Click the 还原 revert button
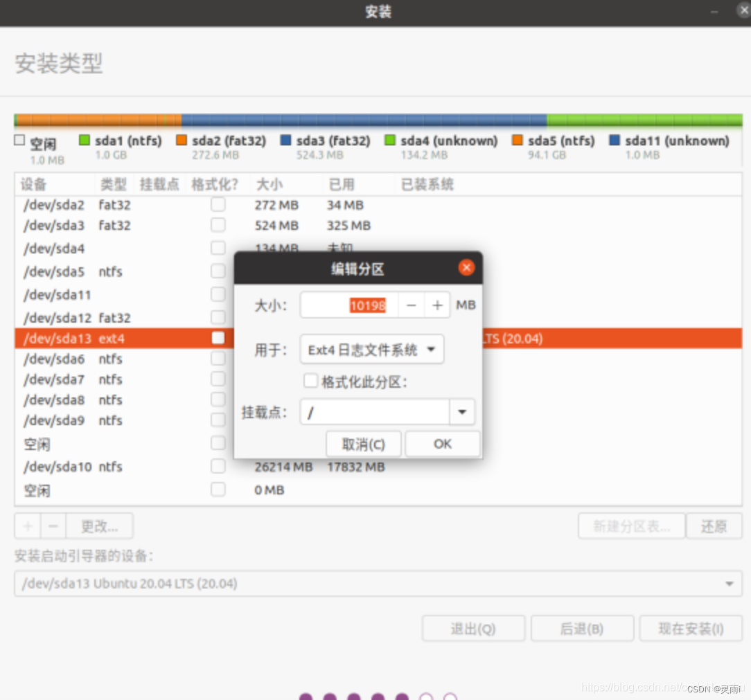 [x=714, y=526]
